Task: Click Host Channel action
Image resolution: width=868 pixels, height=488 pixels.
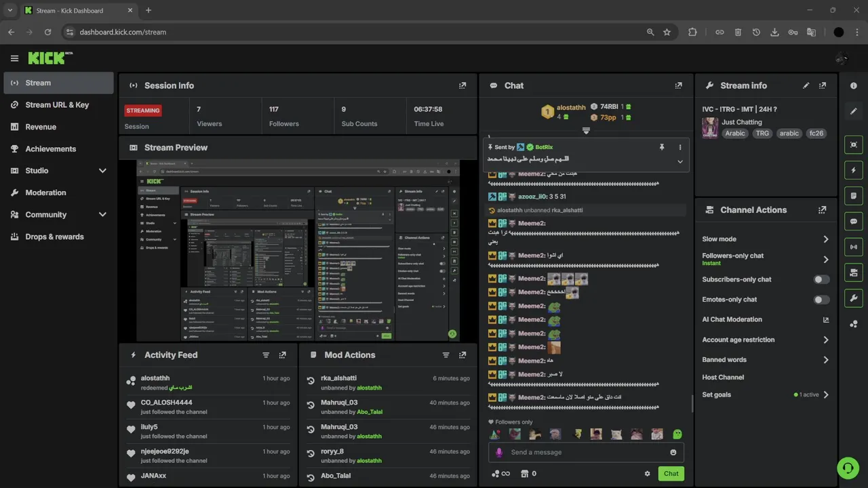Action: pyautogui.click(x=723, y=378)
